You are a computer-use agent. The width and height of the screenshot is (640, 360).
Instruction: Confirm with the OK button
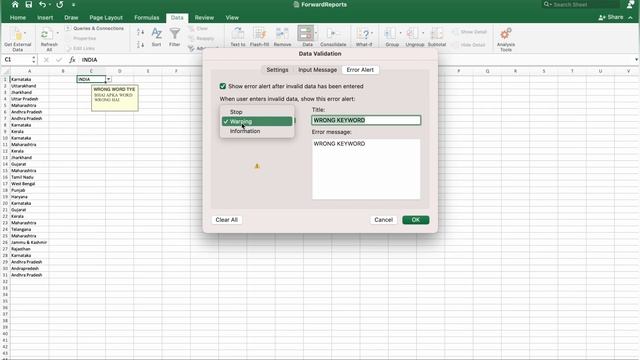point(416,220)
